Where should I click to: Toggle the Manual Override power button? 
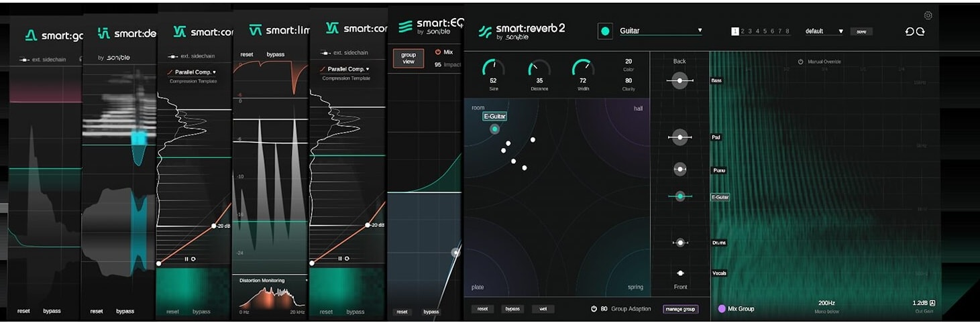click(800, 62)
